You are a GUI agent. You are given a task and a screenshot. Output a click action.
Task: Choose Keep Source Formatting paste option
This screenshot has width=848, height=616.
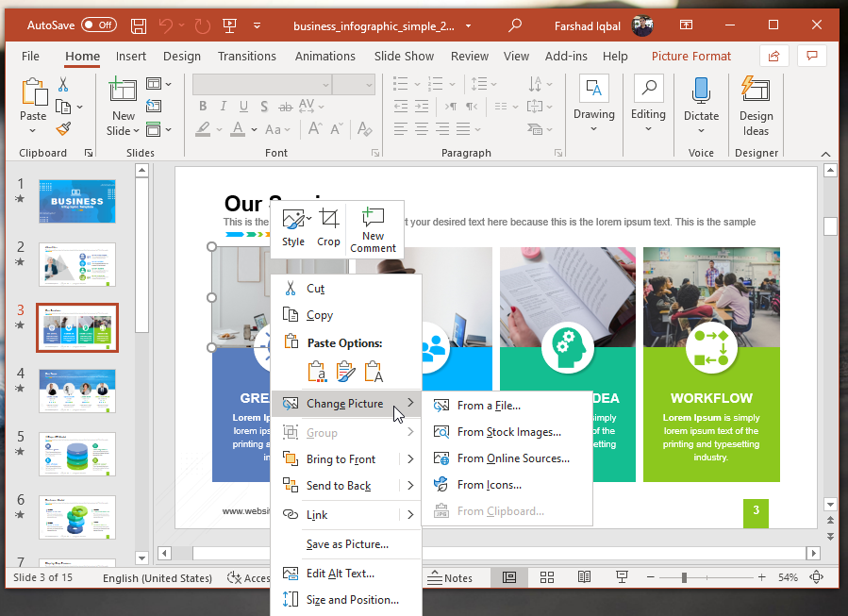pos(345,372)
